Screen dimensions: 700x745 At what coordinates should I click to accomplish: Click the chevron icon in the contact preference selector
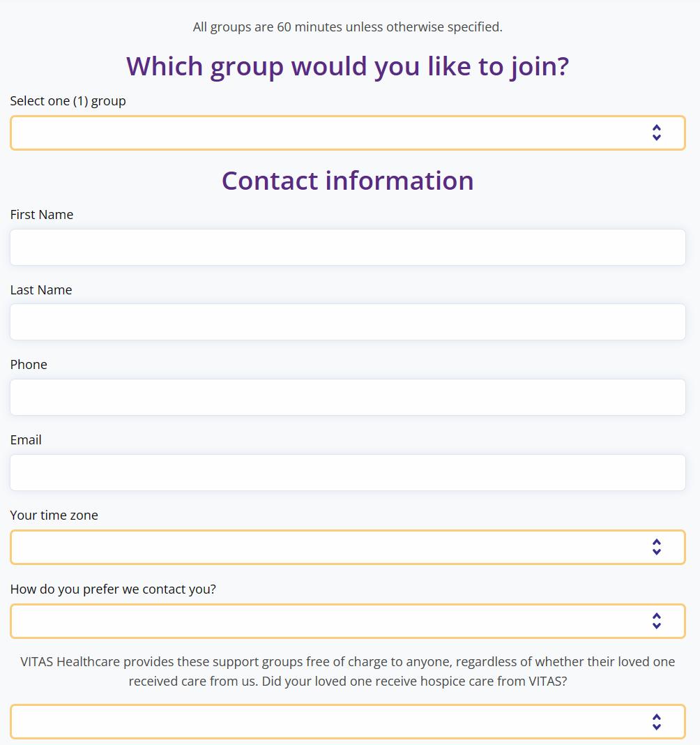coord(656,622)
